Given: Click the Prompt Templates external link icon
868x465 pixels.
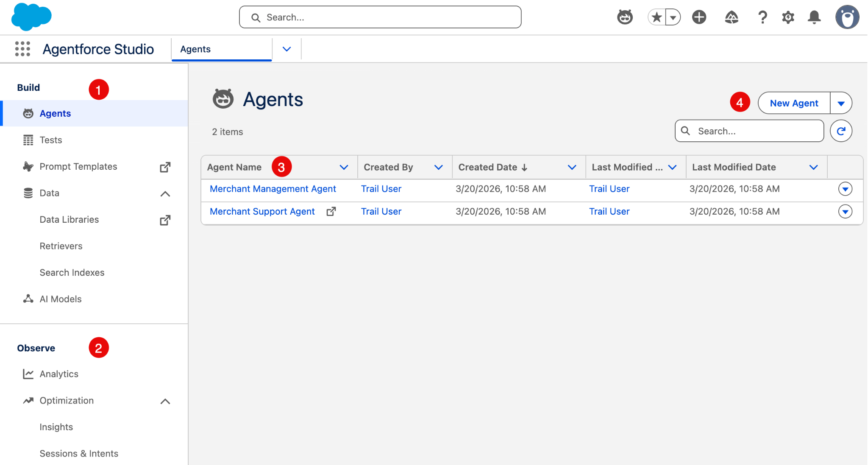Looking at the screenshot, I should [x=165, y=167].
